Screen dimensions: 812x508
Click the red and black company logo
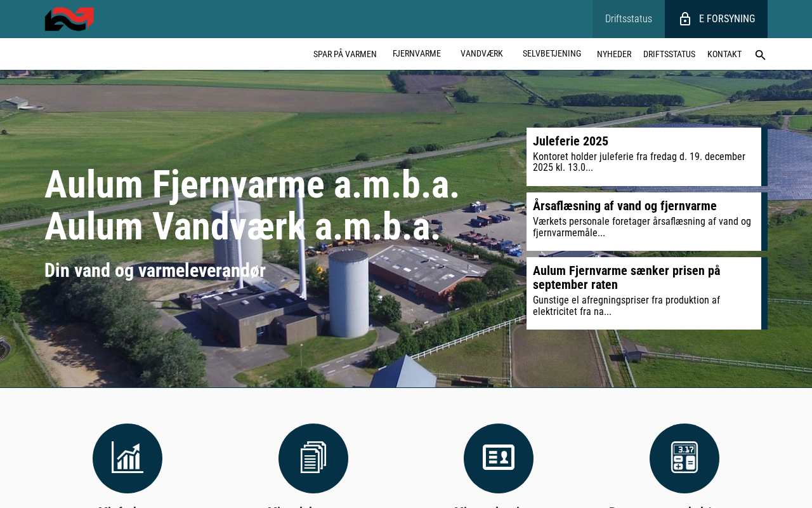point(69,19)
